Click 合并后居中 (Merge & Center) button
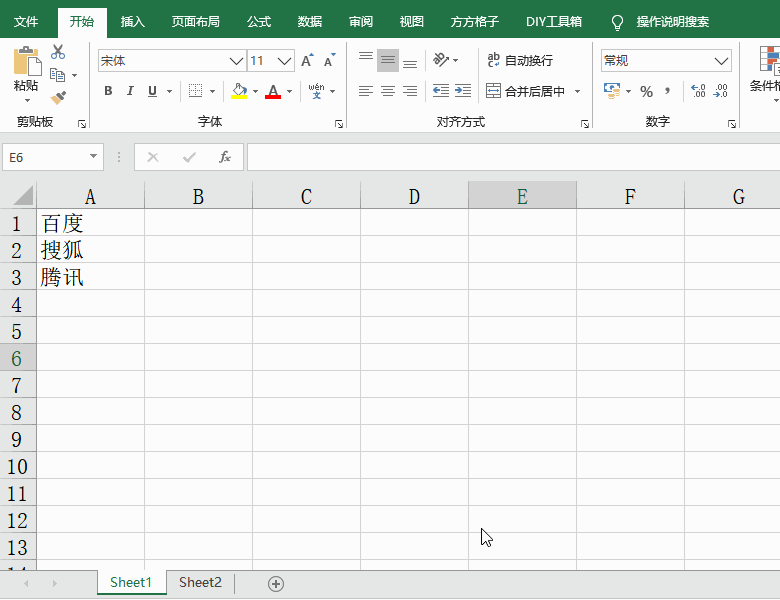780x600 pixels. (526, 92)
